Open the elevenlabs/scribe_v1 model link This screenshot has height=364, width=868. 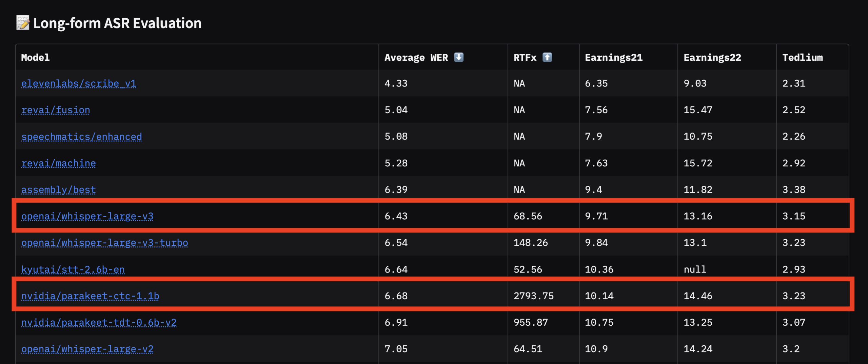point(78,83)
